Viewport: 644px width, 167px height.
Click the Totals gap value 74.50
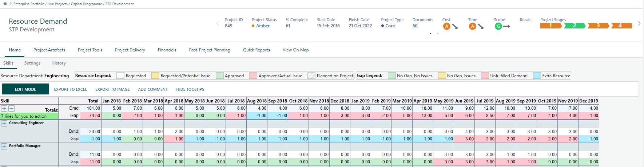94,116
